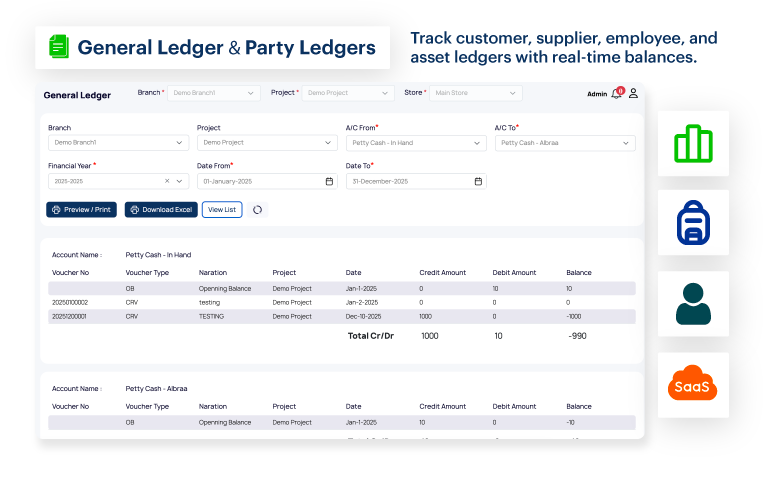The image size is (780, 490).
Task: Select voucher number 20251200001
Action: (69, 316)
